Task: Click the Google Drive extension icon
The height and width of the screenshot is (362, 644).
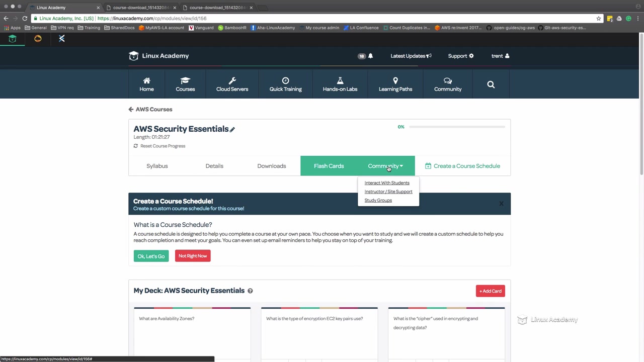Action: pyautogui.click(x=619, y=19)
